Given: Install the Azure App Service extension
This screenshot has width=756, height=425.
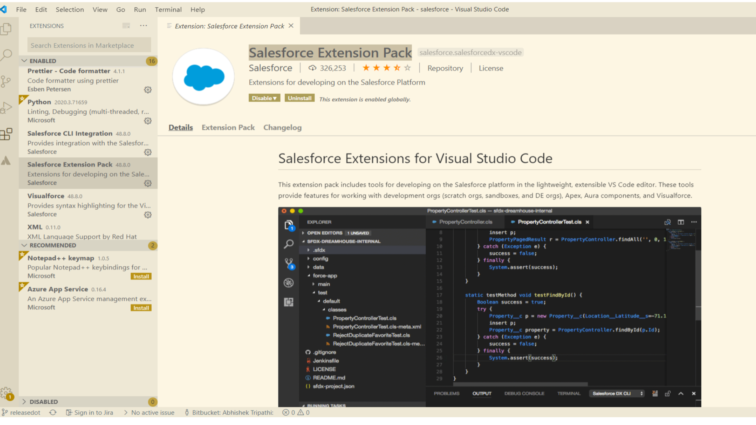Looking at the screenshot, I should pyautogui.click(x=141, y=308).
